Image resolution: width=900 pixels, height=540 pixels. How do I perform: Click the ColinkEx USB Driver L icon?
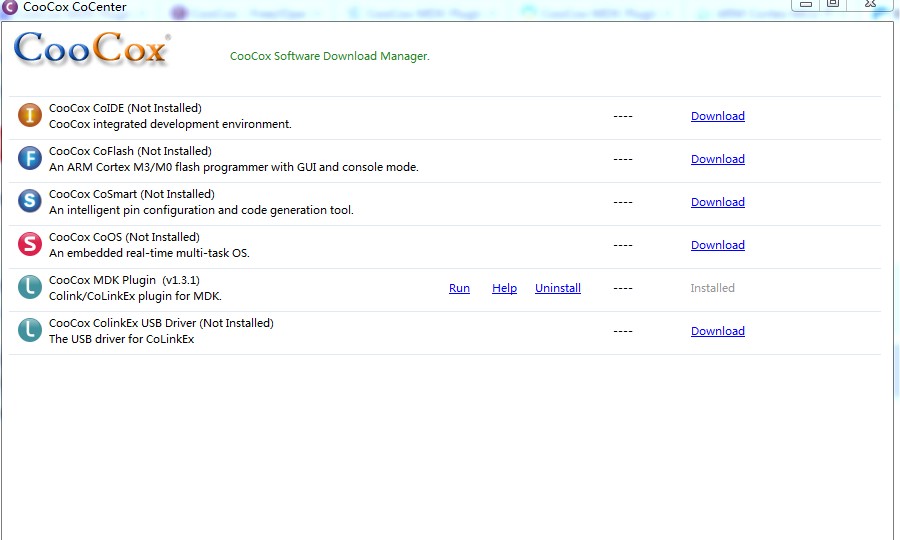[29, 331]
